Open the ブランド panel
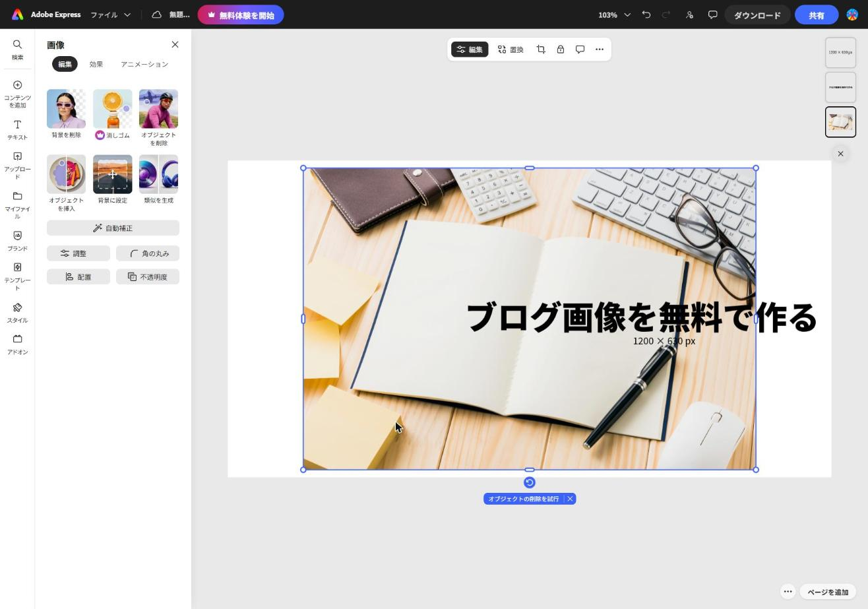Image resolution: width=868 pixels, height=609 pixels. click(x=17, y=241)
